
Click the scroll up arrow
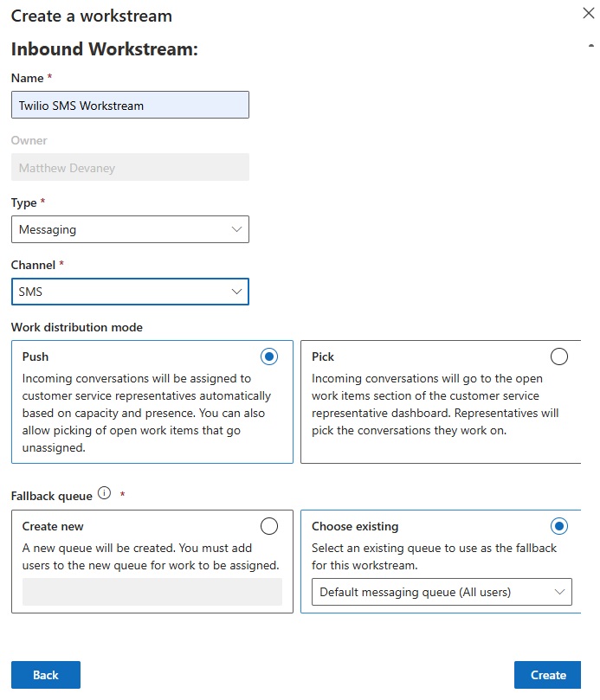[x=591, y=45]
